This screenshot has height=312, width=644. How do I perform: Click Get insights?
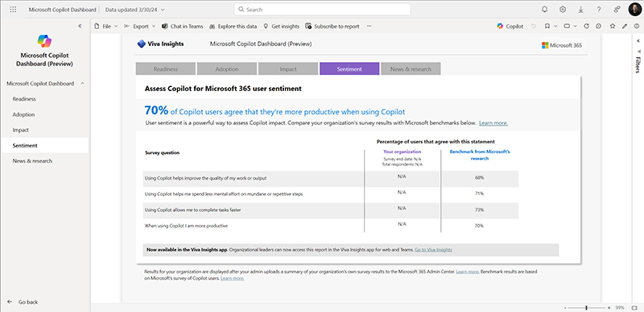click(281, 26)
